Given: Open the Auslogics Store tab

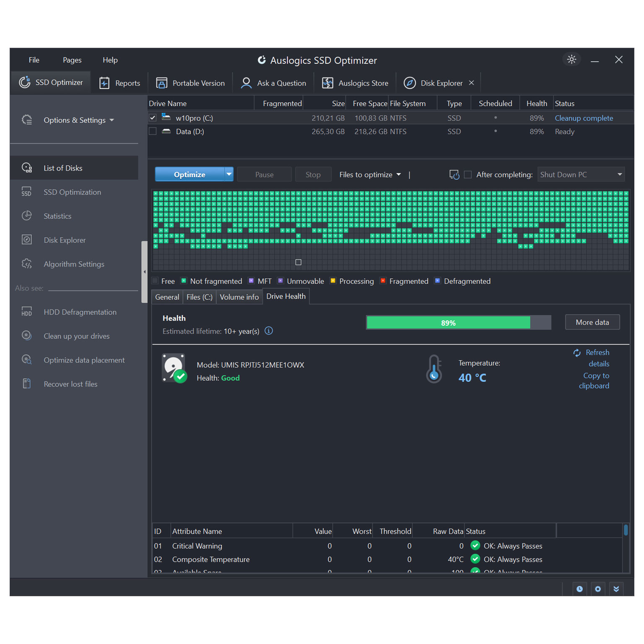Looking at the screenshot, I should click(355, 83).
